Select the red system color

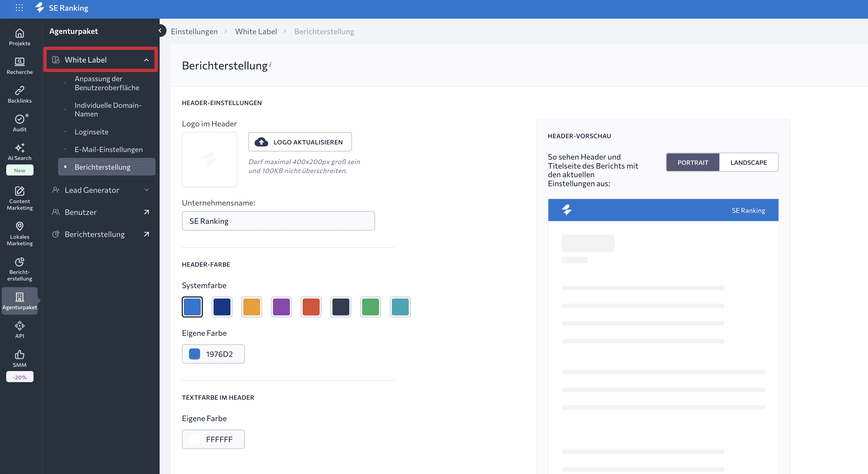(x=311, y=307)
